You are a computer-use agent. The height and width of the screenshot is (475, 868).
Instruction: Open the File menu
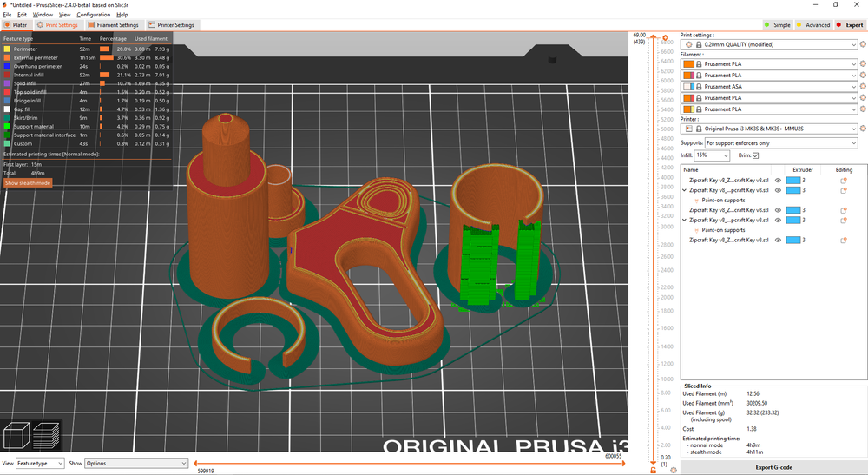7,15
